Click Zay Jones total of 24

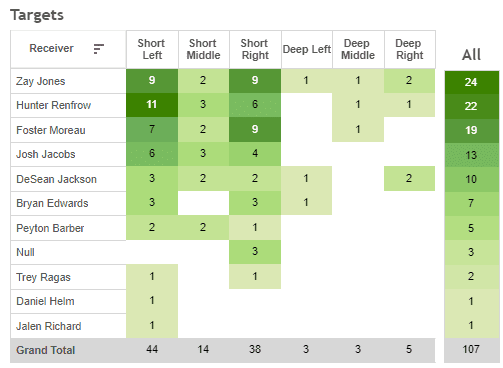(471, 82)
